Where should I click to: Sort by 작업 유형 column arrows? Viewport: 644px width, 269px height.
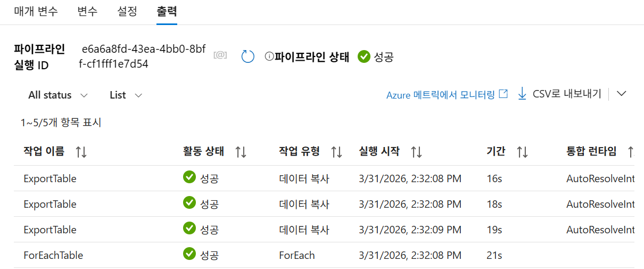point(336,152)
